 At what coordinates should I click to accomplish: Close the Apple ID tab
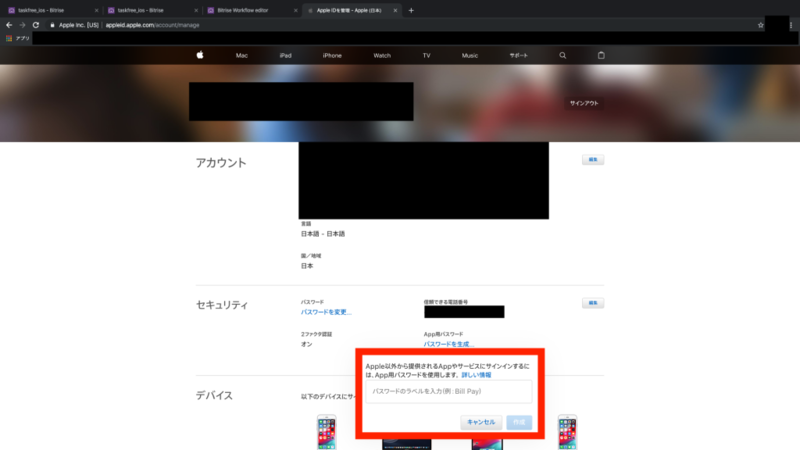click(395, 10)
